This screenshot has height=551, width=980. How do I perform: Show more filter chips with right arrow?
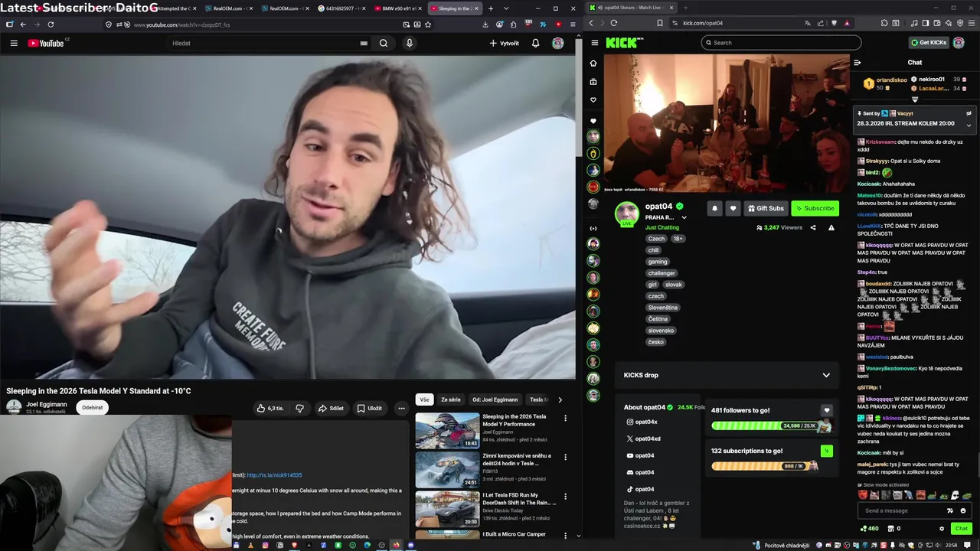pos(560,399)
